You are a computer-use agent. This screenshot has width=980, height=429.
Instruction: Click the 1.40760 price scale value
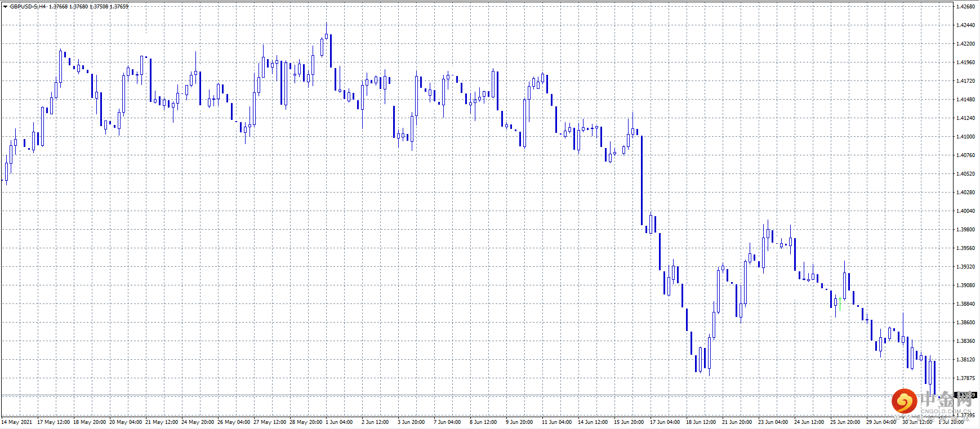click(x=965, y=155)
